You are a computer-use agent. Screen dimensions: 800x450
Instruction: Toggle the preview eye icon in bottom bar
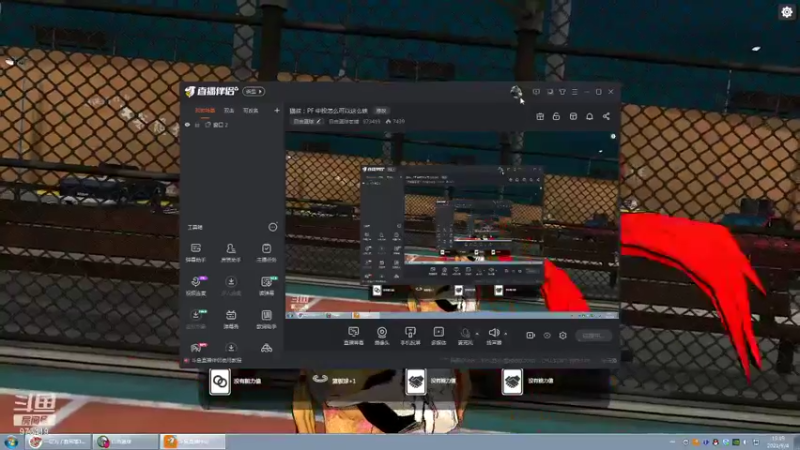coord(547,335)
